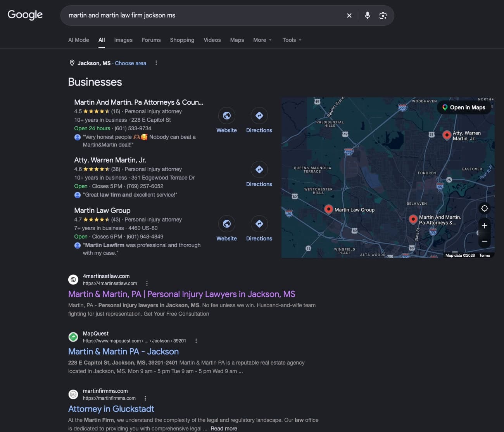Click the Directions label for Atty. Warren Martin

click(259, 184)
